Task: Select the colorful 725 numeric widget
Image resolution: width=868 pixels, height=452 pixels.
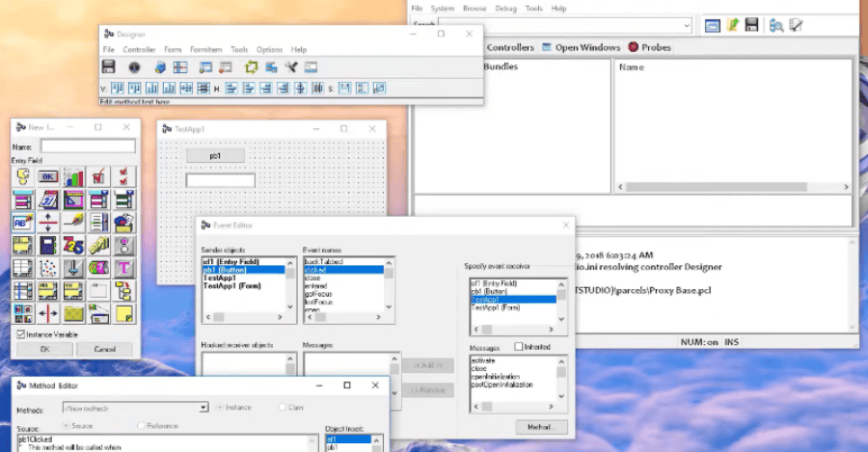Action: coord(73,245)
